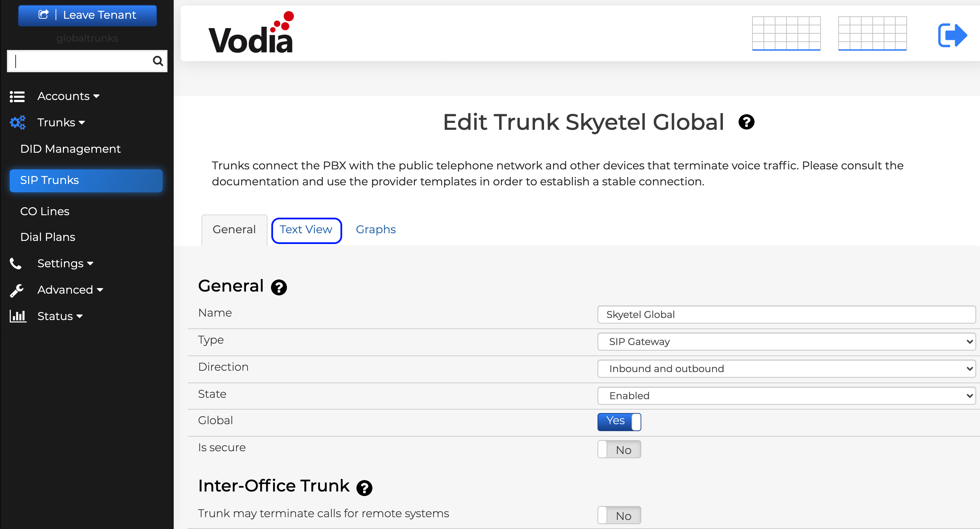Click the first grid panel in header
Screen dimensions: 980x529
(786, 33)
